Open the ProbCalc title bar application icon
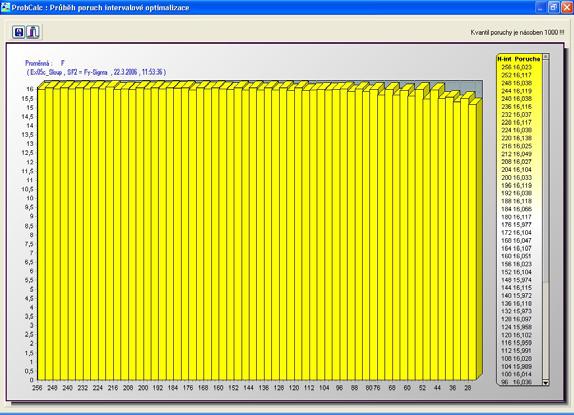Screen dimensions: 574x415 pyautogui.click(x=5, y=7)
